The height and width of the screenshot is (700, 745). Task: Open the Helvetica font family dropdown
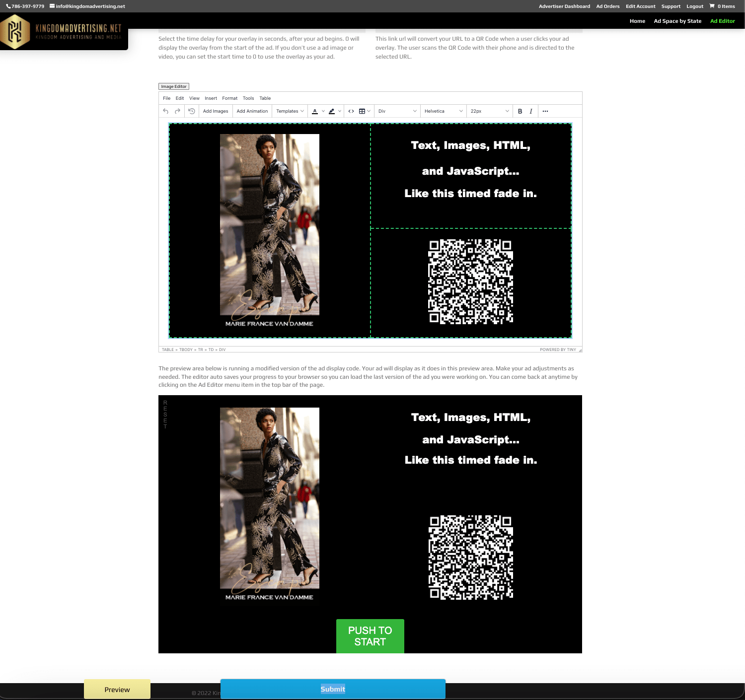coord(444,111)
